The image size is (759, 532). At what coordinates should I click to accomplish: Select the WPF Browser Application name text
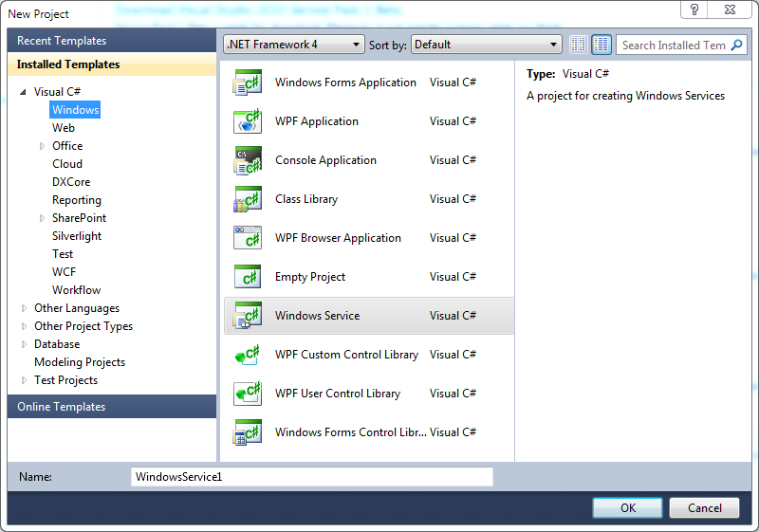[338, 238]
